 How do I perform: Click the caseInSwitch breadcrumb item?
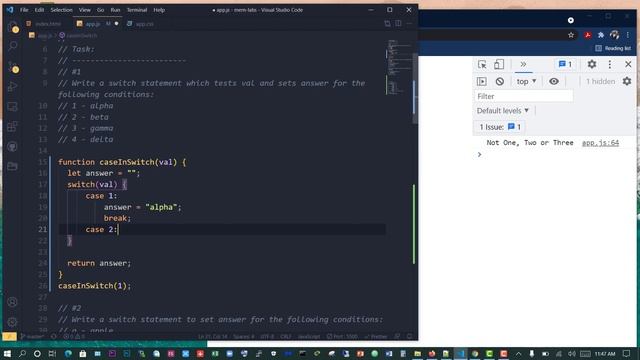pyautogui.click(x=78, y=36)
